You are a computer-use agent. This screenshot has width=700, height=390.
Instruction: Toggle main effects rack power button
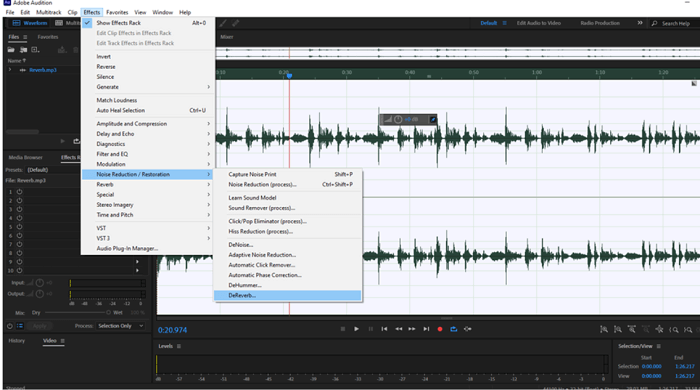click(x=9, y=326)
